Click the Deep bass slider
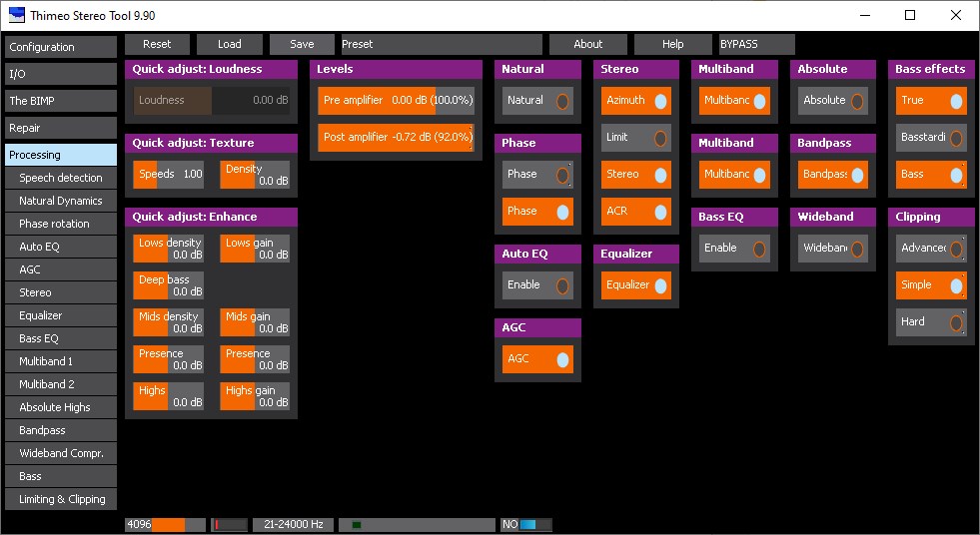Image resolution: width=980 pixels, height=535 pixels. 168,285
